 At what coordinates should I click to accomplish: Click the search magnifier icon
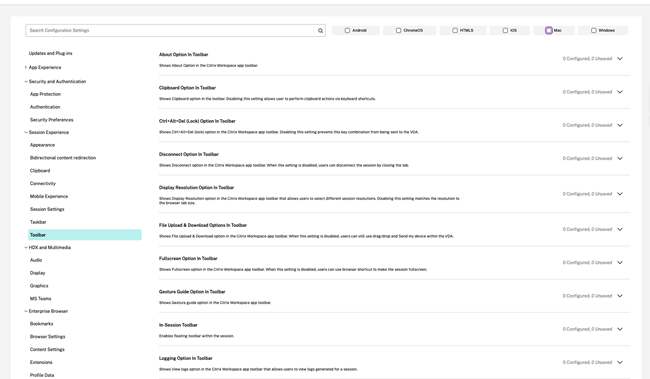(x=320, y=31)
